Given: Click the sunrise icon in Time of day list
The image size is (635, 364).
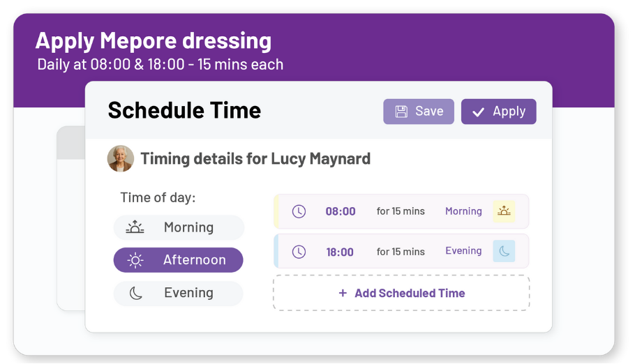Looking at the screenshot, I should point(135,227).
